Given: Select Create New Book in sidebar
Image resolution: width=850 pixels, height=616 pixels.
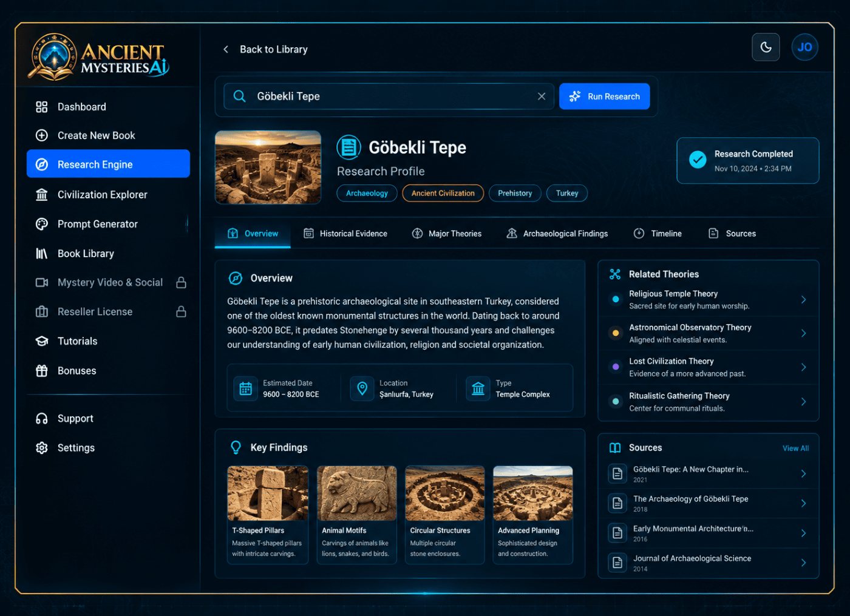Looking at the screenshot, I should (108, 135).
